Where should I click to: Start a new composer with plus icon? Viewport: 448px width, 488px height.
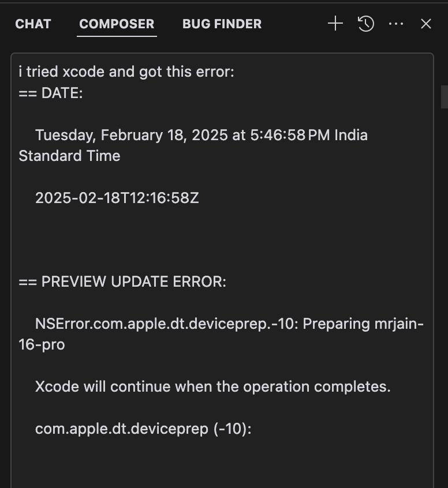click(x=335, y=24)
